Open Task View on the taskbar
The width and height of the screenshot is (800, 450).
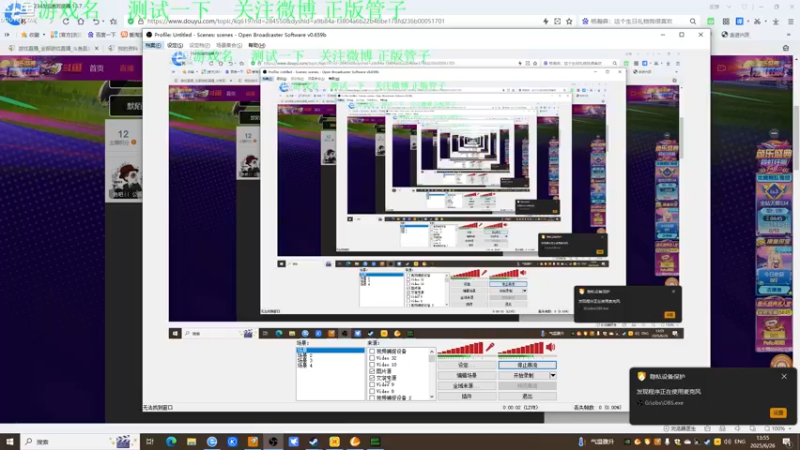point(150,441)
